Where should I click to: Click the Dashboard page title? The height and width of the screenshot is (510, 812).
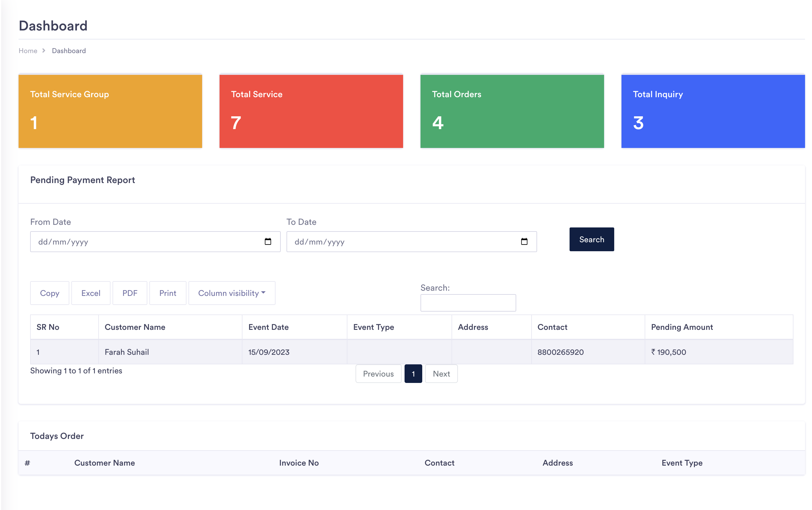click(x=53, y=26)
